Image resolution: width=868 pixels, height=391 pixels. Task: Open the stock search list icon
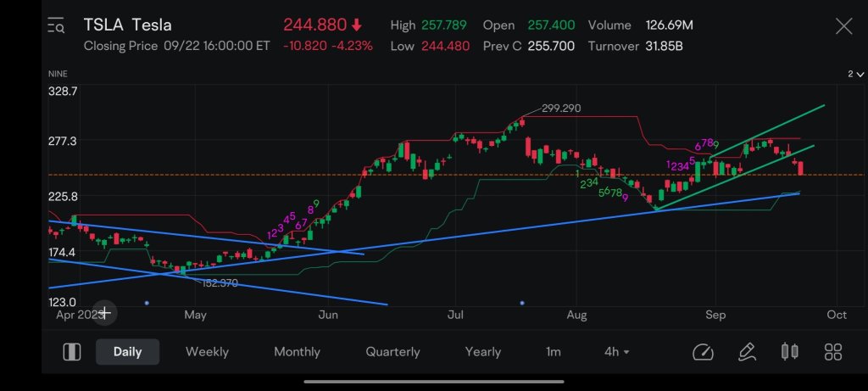(x=56, y=25)
